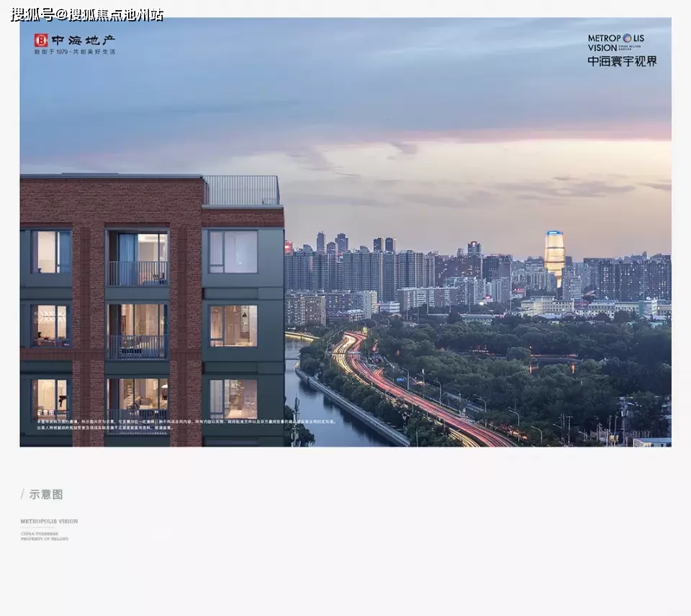
Task: Click the 中海寰宇视界 project title
Action: 622,61
